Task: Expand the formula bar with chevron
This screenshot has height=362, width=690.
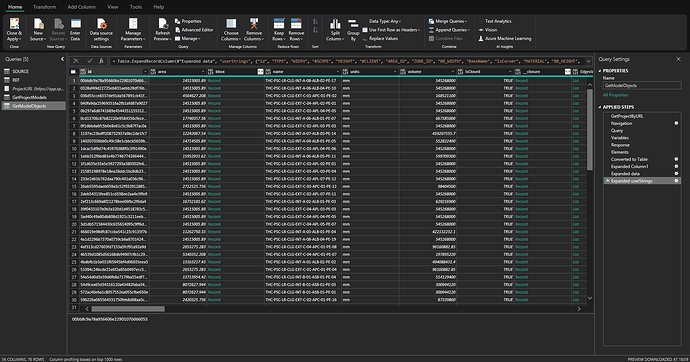Action: [x=588, y=61]
